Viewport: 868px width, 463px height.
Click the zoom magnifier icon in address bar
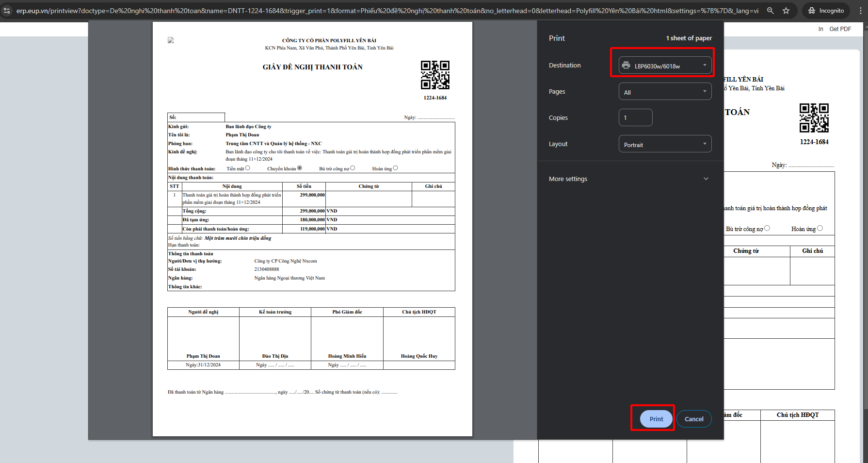[770, 10]
